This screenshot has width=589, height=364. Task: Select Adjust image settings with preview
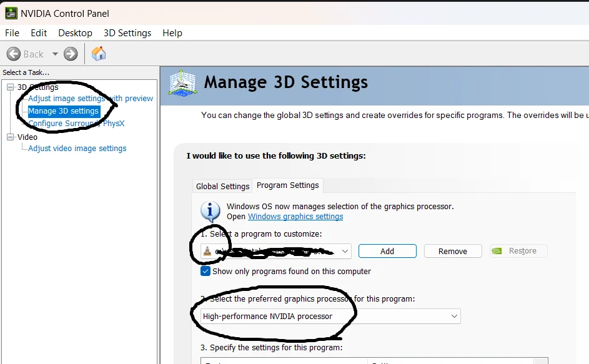click(91, 99)
